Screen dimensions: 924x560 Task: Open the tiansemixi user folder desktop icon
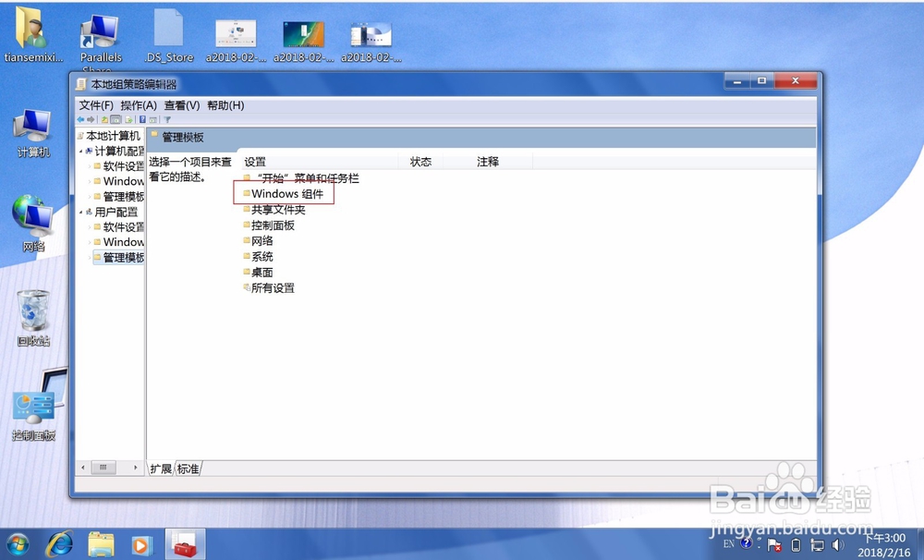33,34
